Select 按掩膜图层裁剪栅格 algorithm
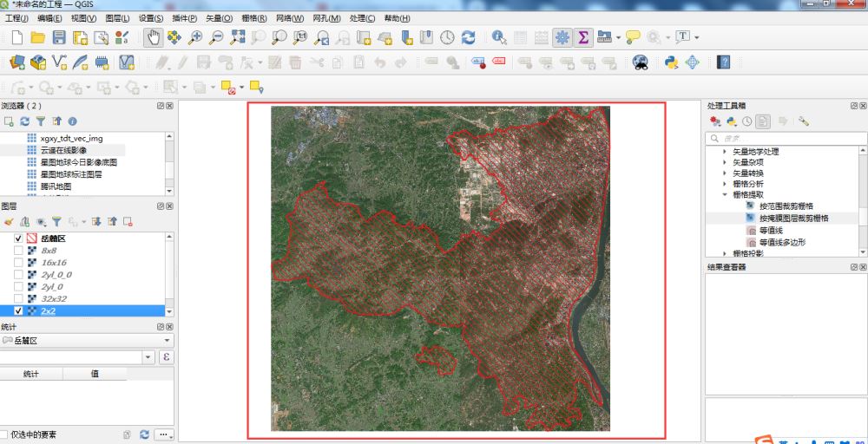 [x=793, y=219]
